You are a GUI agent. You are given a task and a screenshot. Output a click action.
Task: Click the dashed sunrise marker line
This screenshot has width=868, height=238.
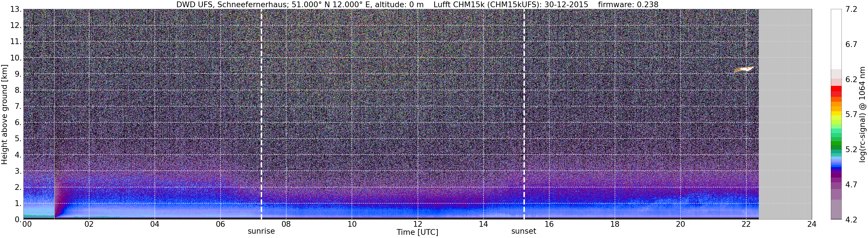pos(261,114)
